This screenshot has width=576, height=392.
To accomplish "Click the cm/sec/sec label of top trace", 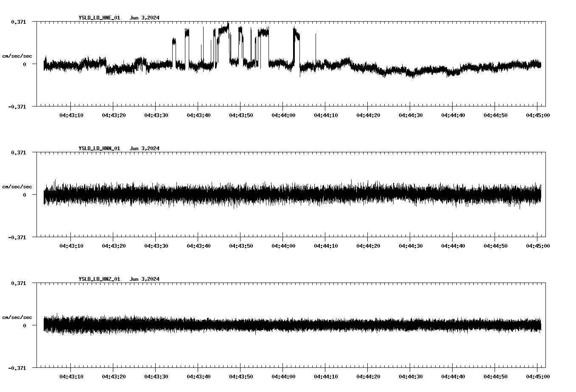I will (17, 56).
